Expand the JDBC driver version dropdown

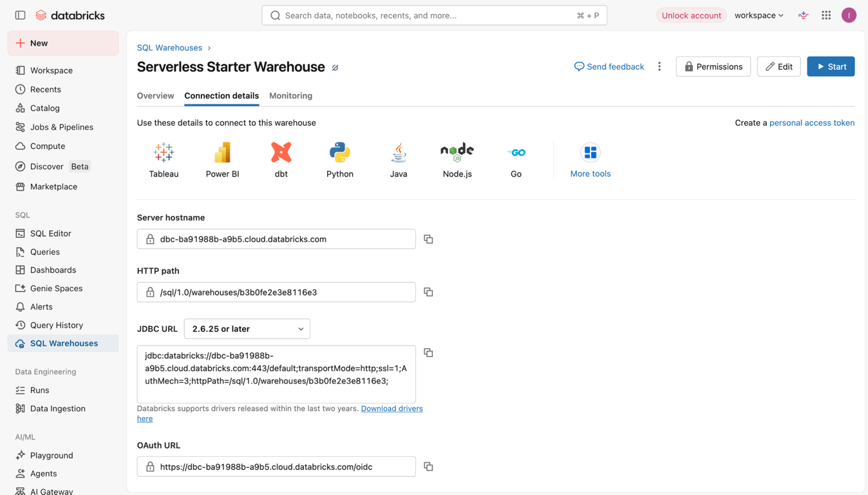click(x=247, y=329)
